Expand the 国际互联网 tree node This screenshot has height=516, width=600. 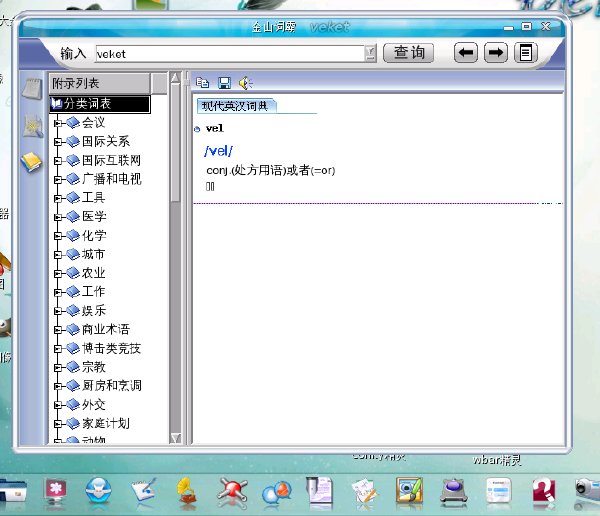click(x=58, y=160)
